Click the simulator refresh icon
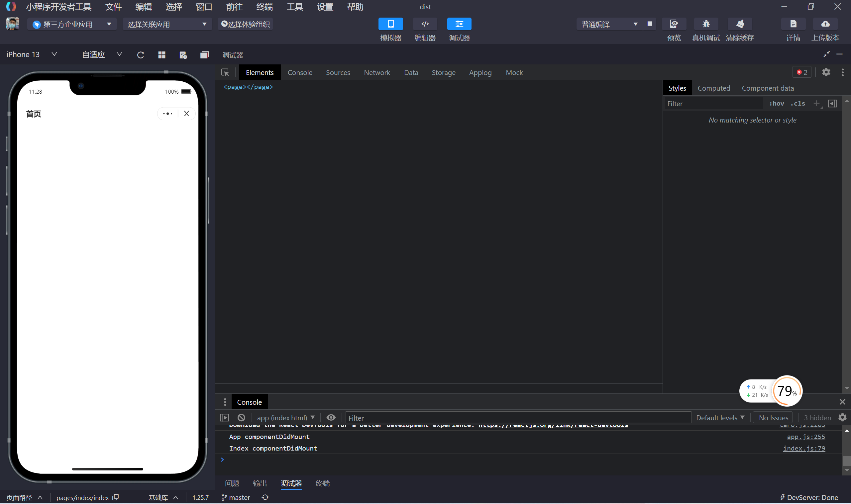 point(140,55)
